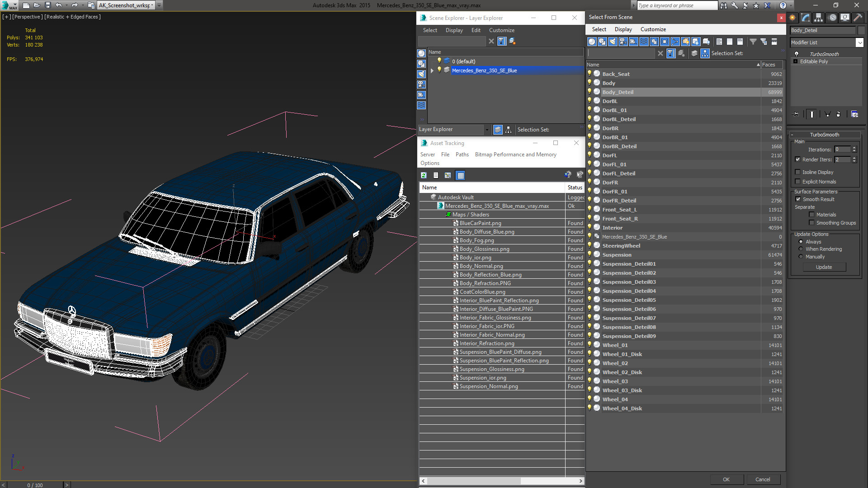Click the object color swatch beside Body_Deteil name
This screenshot has height=488, width=868.
coord(861,30)
